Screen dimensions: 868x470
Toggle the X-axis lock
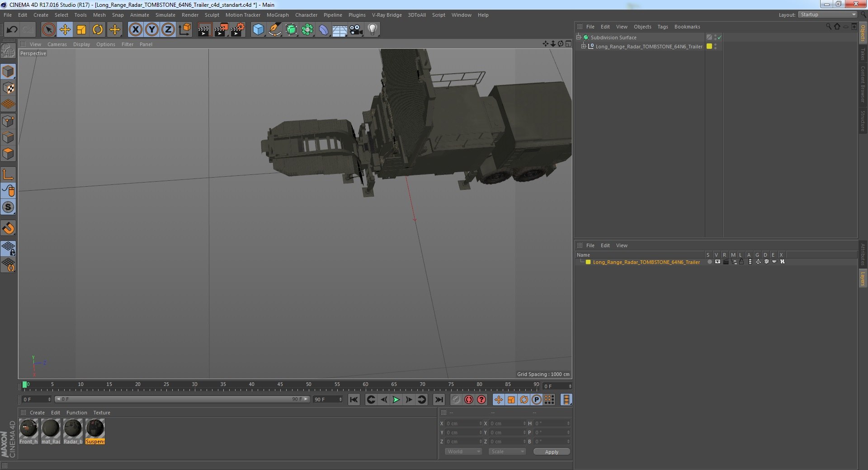135,30
